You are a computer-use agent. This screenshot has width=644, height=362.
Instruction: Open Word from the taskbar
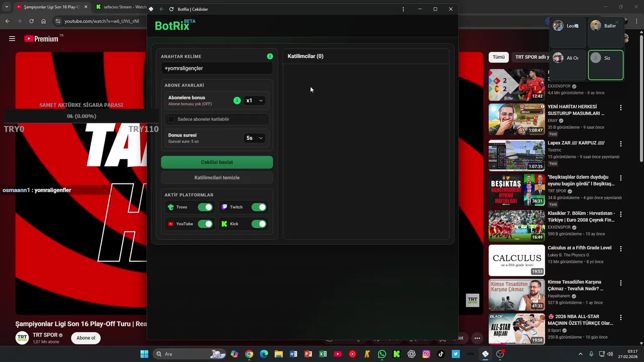pyautogui.click(x=293, y=354)
